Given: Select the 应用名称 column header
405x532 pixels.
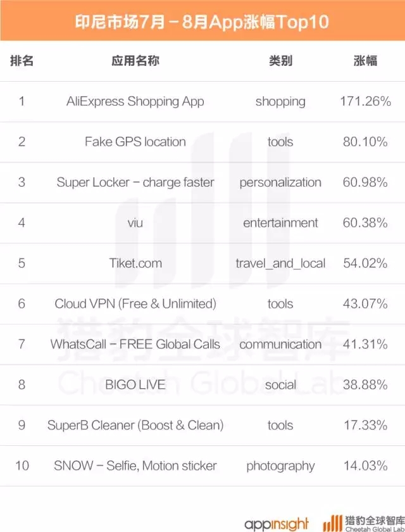Looking at the screenshot, I should coord(135,61).
